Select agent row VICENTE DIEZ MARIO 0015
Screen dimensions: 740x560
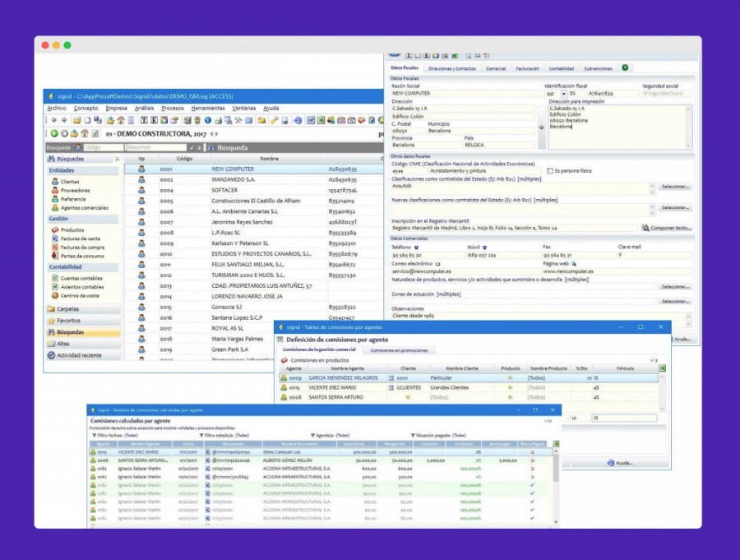pos(469,387)
